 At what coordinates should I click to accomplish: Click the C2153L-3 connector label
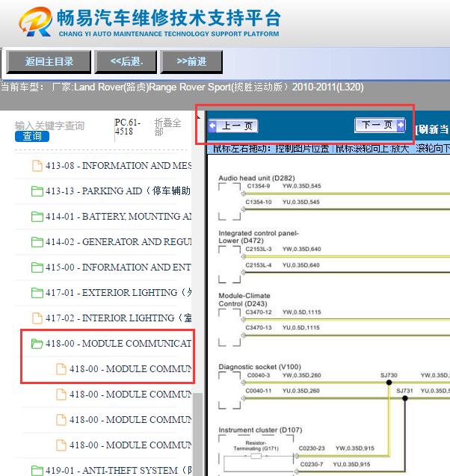click(259, 249)
